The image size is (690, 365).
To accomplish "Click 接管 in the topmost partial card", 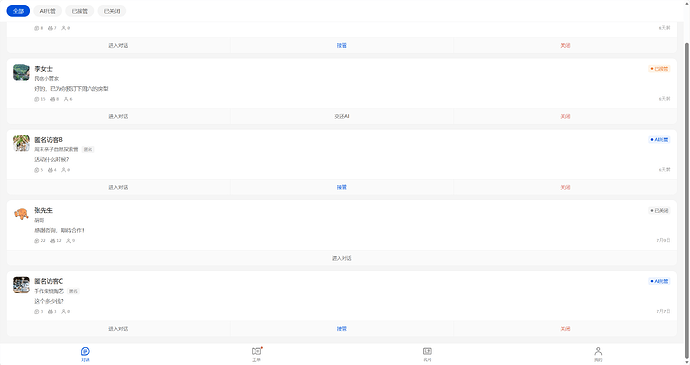I will pos(342,45).
